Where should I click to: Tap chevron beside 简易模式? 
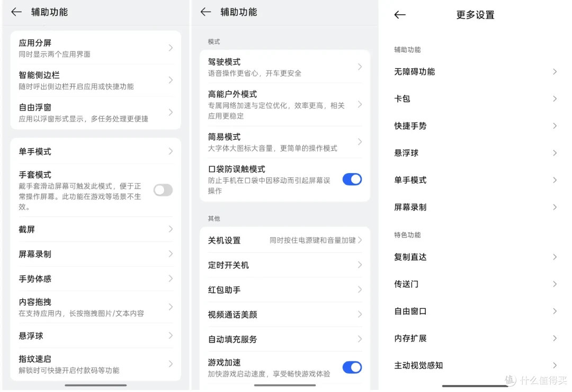click(360, 141)
